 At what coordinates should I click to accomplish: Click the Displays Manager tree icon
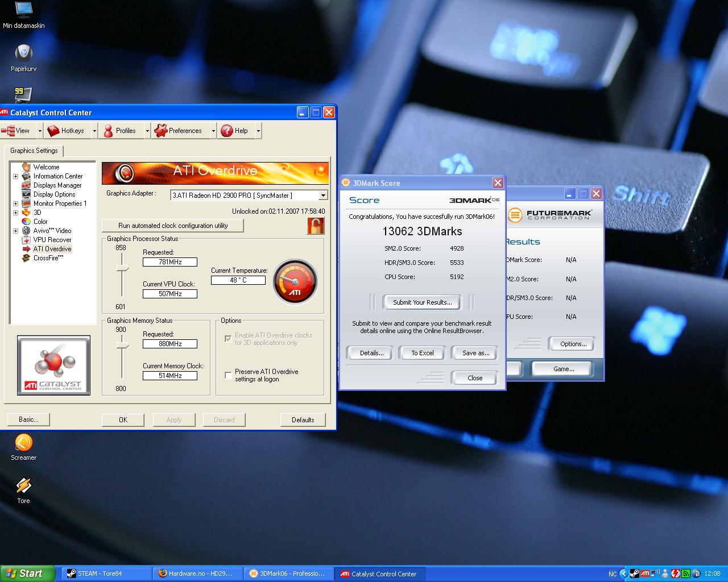pos(26,185)
